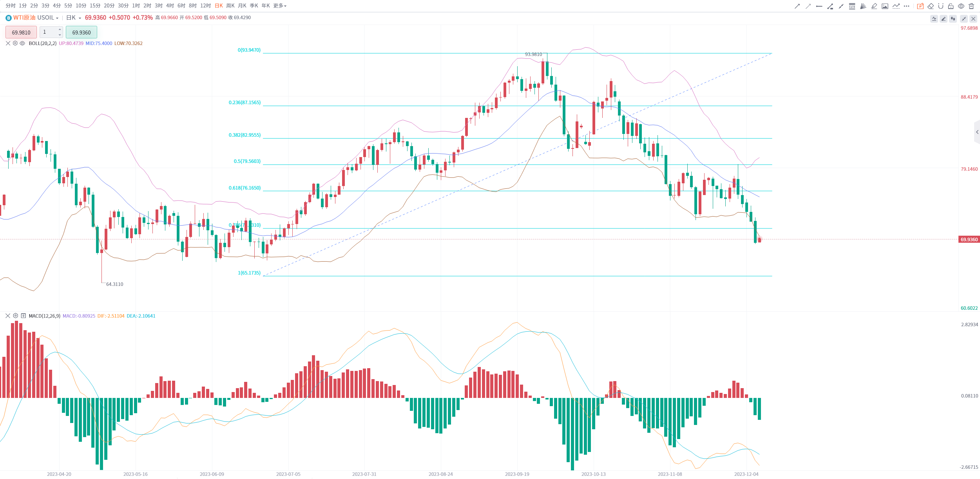This screenshot has width=980, height=479.
Task: Switch to the 5分 timeframe
Action: [x=68, y=6]
